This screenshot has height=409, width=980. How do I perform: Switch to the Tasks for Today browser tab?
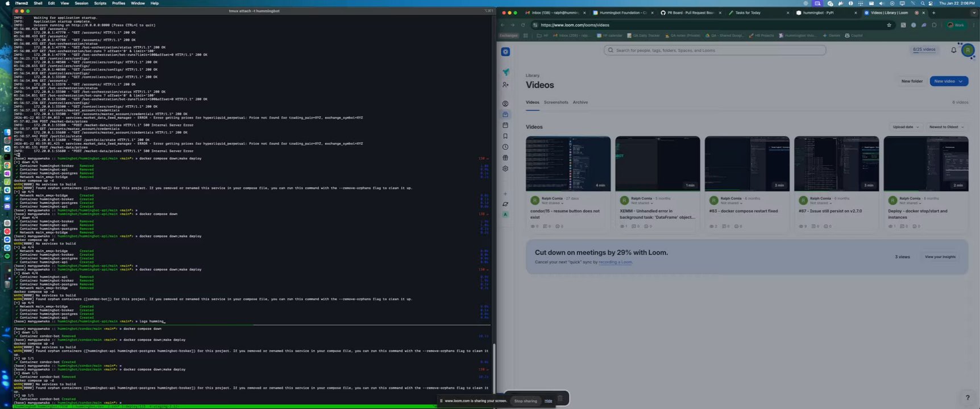758,12
